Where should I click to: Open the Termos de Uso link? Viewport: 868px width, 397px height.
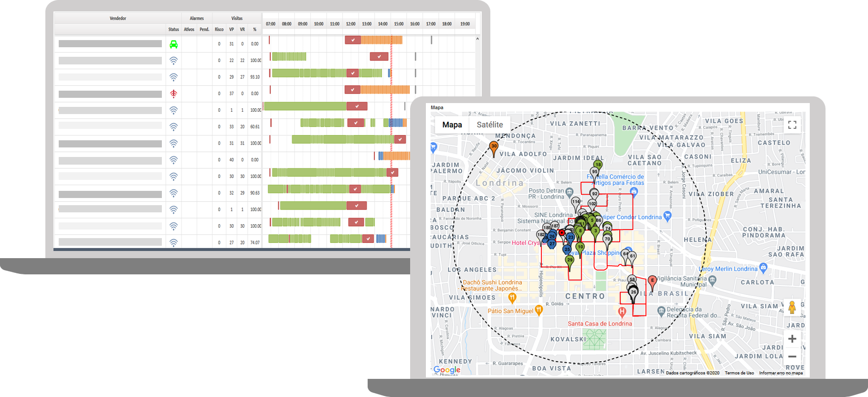739,373
